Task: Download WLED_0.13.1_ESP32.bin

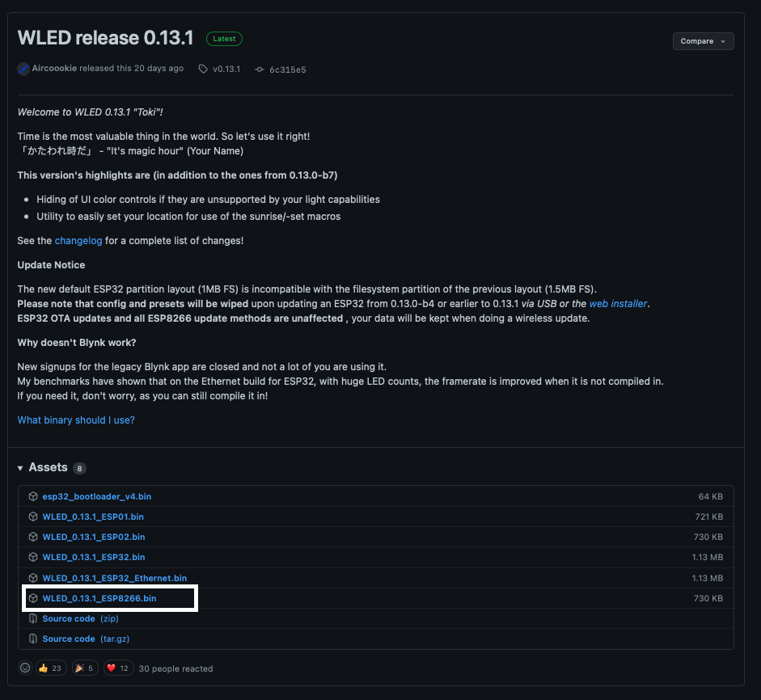Action: click(x=94, y=558)
